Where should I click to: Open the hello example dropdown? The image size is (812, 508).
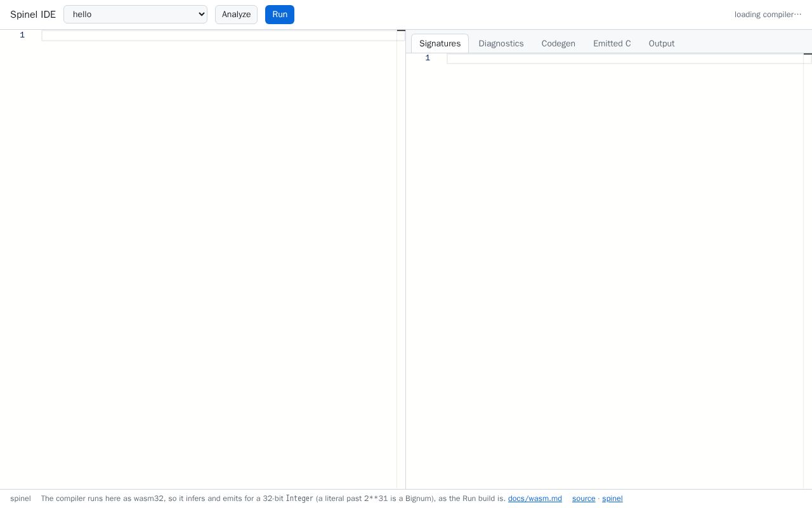[x=135, y=14]
